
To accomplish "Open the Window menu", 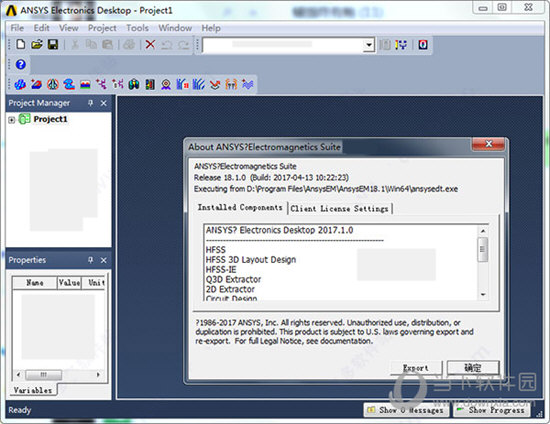I will (x=175, y=28).
